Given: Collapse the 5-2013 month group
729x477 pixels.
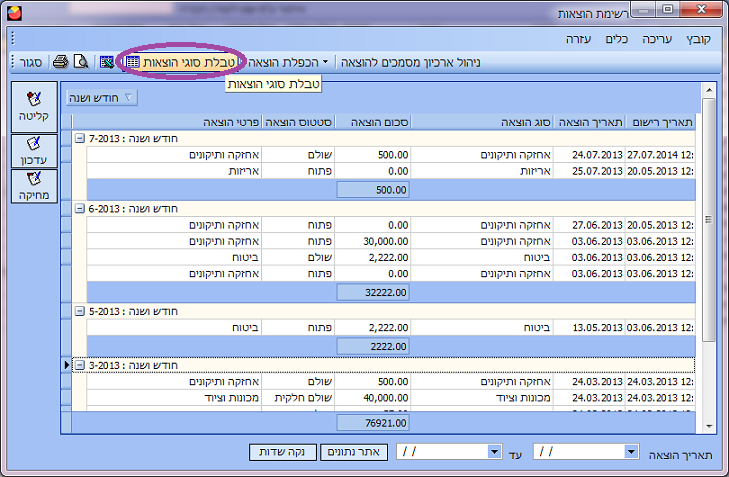Looking at the screenshot, I should [80, 311].
